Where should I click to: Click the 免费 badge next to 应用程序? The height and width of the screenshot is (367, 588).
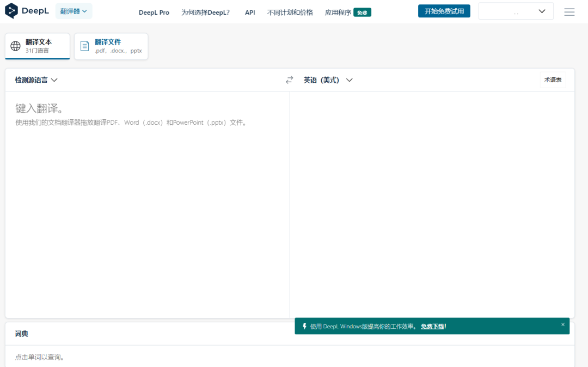tap(362, 13)
